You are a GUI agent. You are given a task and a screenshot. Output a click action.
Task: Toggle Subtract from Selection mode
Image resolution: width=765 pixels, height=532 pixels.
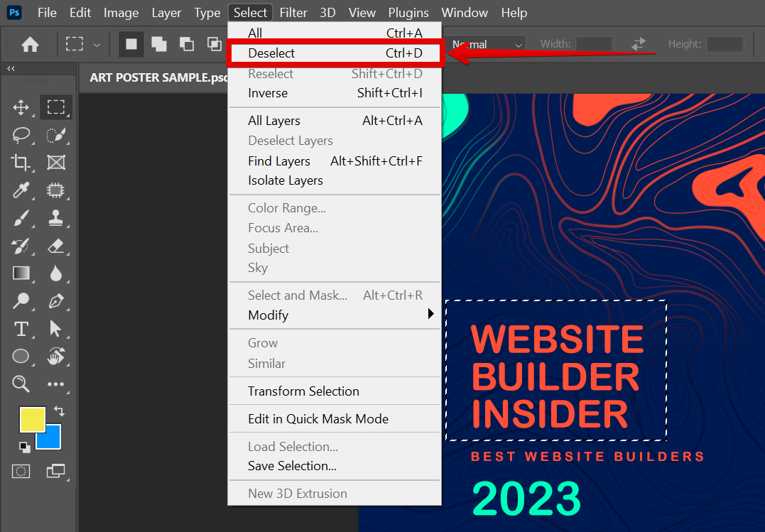pyautogui.click(x=186, y=43)
